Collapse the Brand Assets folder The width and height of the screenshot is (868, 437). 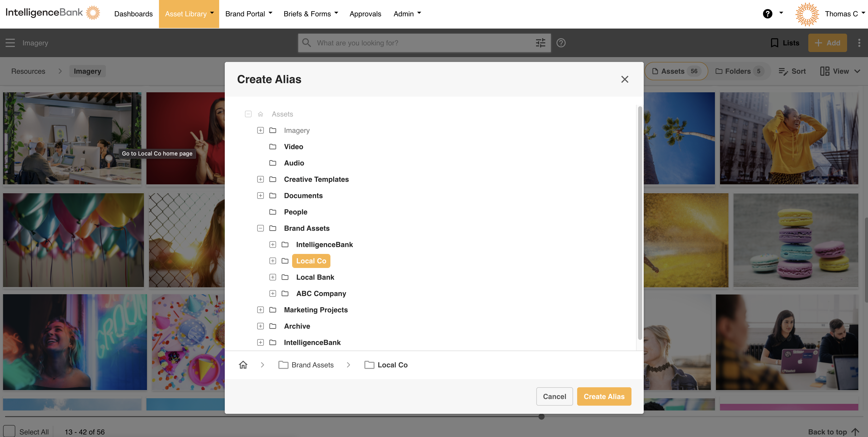[260, 228]
